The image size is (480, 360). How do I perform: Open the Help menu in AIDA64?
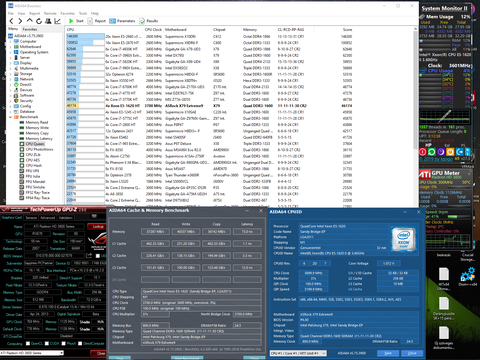coord(95,13)
